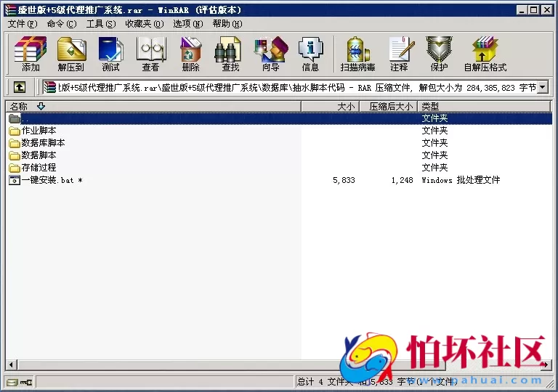The height and width of the screenshot is (392, 558).
Task: Select the 数据脚本 folder name
Action: (39, 155)
